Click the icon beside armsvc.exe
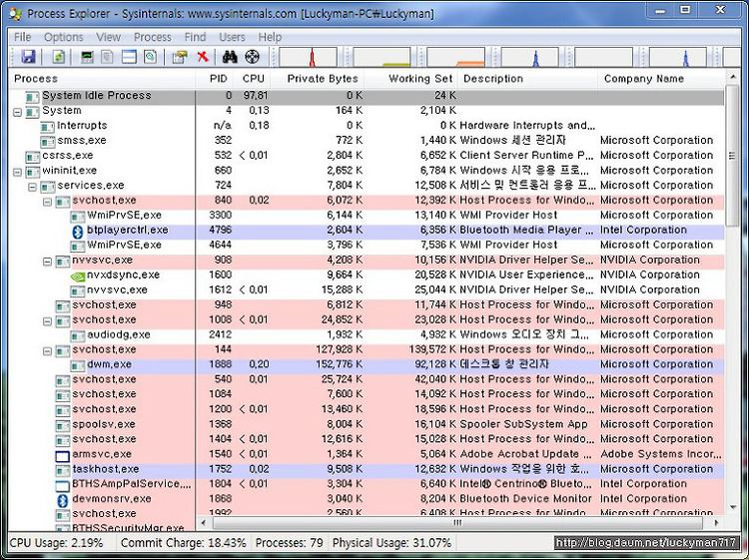The width and height of the screenshot is (749, 560). click(63, 456)
